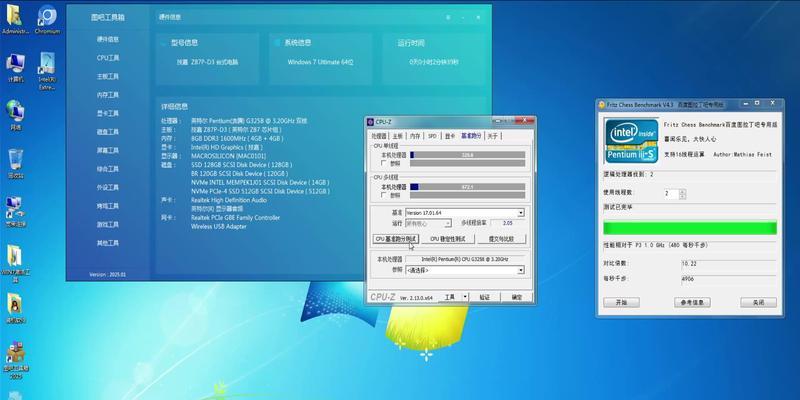This screenshot has height=400, width=800.
Task: Click the 工具 button in CPU-Z footer
Action: (x=449, y=296)
